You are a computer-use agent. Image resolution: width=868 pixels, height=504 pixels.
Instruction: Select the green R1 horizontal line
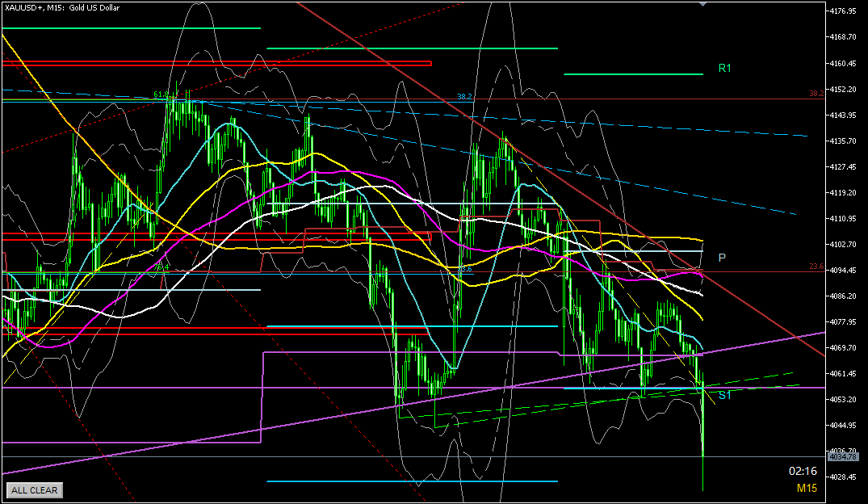point(633,74)
